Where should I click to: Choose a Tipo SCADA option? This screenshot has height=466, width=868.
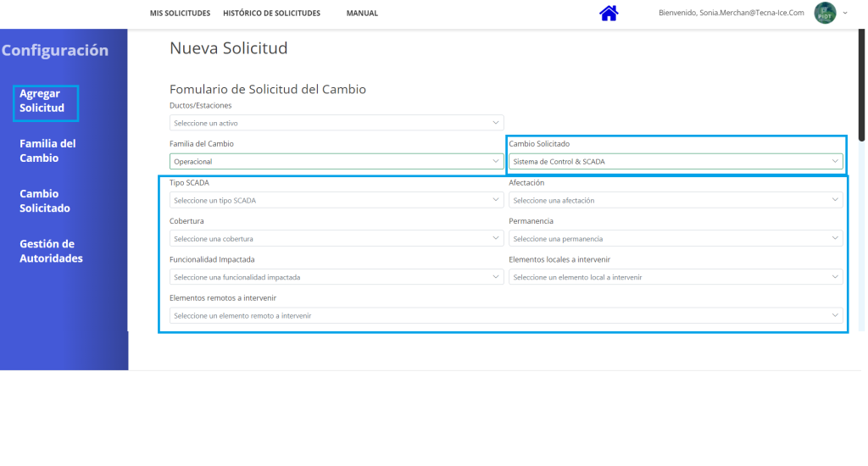coord(337,200)
